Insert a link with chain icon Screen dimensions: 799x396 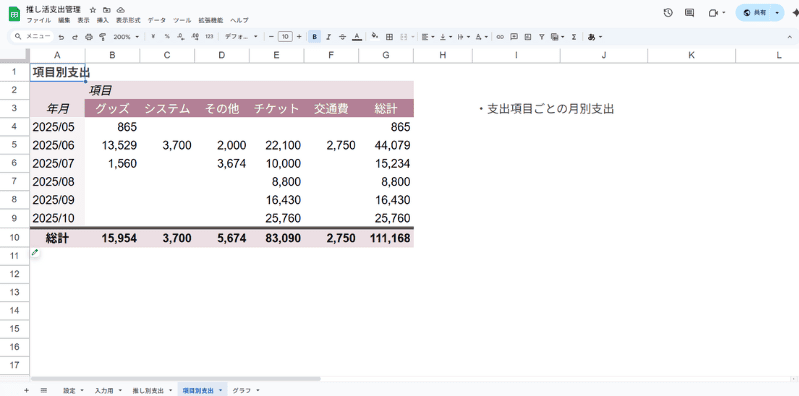coord(500,37)
